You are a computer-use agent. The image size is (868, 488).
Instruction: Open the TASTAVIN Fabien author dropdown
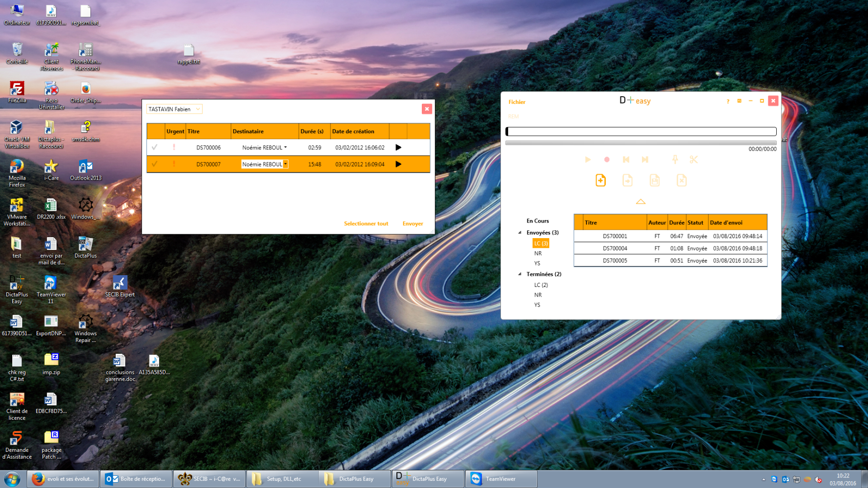[198, 109]
